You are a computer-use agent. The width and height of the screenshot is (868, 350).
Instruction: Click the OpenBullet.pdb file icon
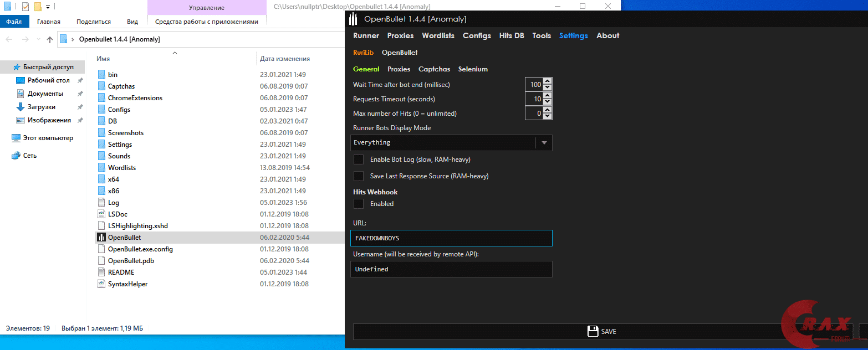[x=101, y=260]
